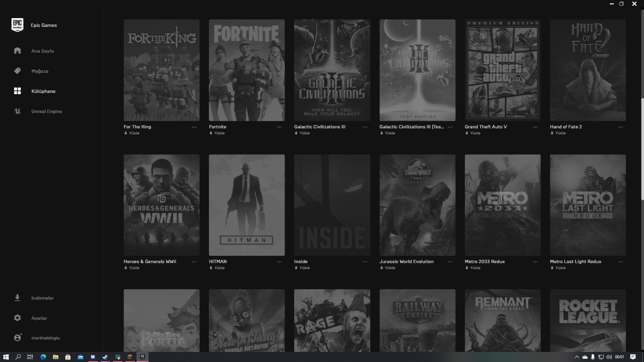This screenshot has height=362, width=644.
Task: Open File Explorer from the taskbar
Action: click(56, 357)
